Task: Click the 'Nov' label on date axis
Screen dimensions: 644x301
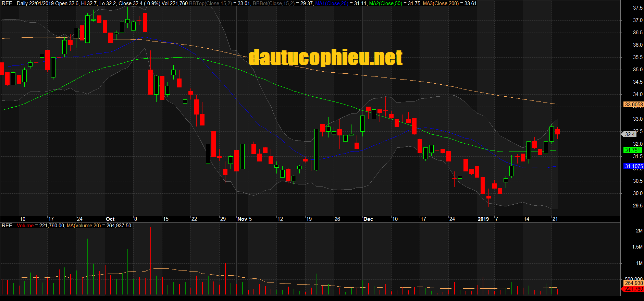Action: [242, 219]
